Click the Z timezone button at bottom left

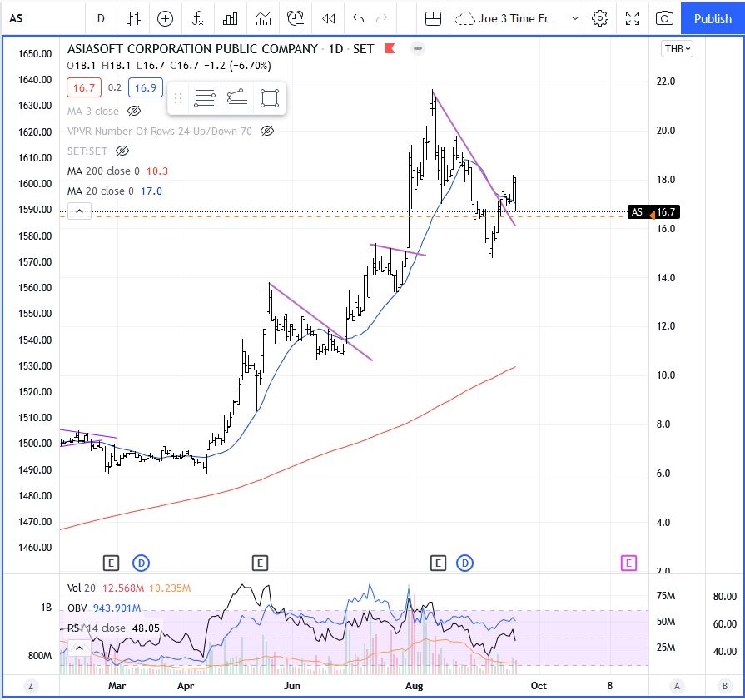(x=31, y=686)
